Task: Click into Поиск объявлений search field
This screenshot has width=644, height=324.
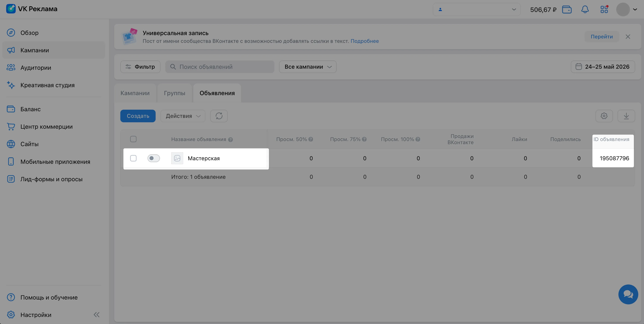Action: pos(220,67)
